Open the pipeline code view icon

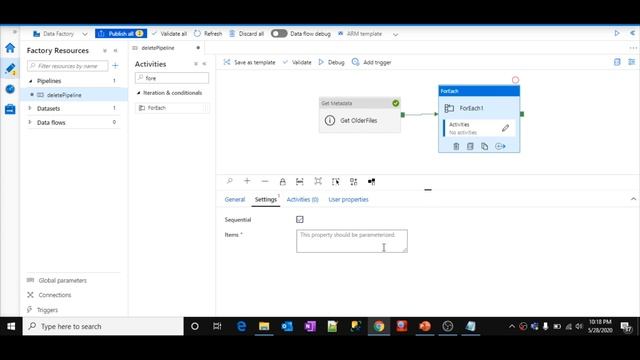click(617, 62)
